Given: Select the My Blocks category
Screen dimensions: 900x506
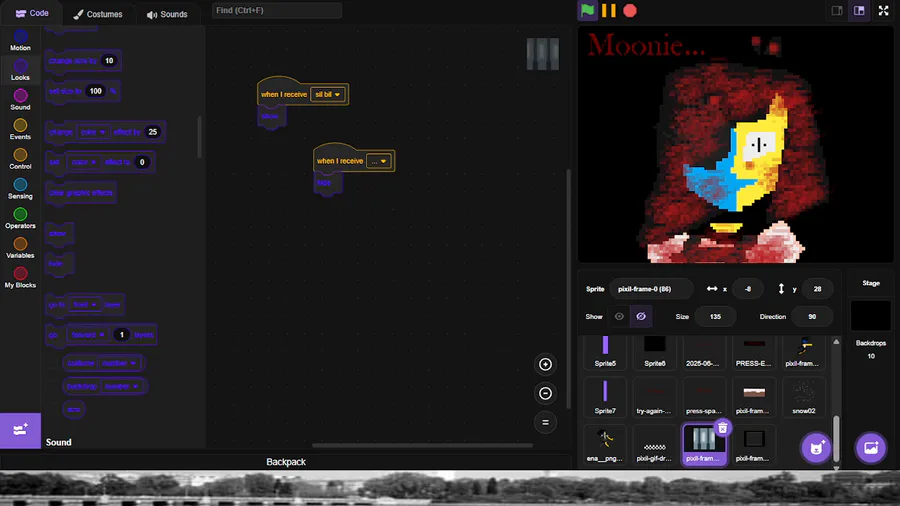Looking at the screenshot, I should click(20, 279).
